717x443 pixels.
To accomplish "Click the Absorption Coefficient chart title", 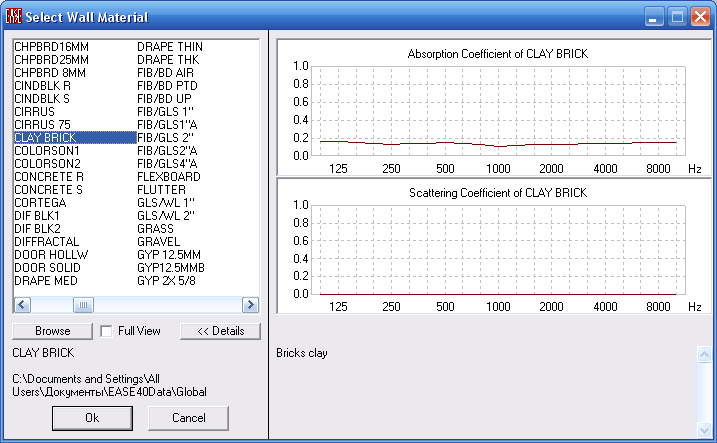I will 498,54.
